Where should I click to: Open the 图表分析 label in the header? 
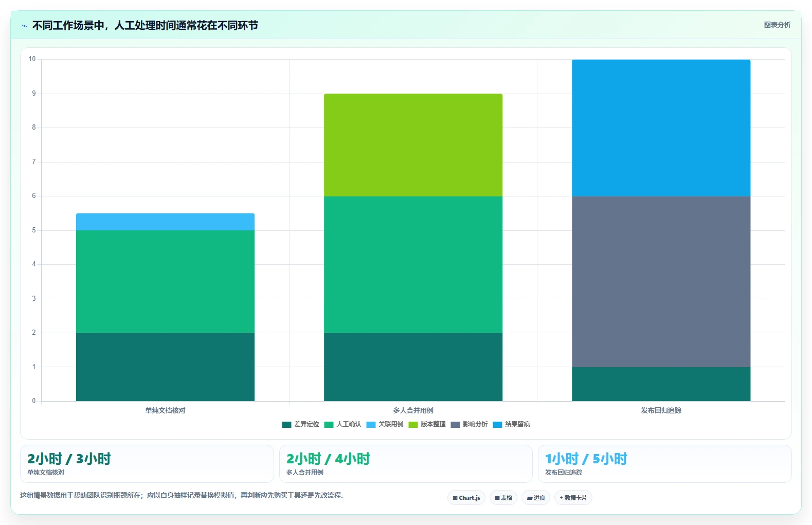(x=777, y=25)
